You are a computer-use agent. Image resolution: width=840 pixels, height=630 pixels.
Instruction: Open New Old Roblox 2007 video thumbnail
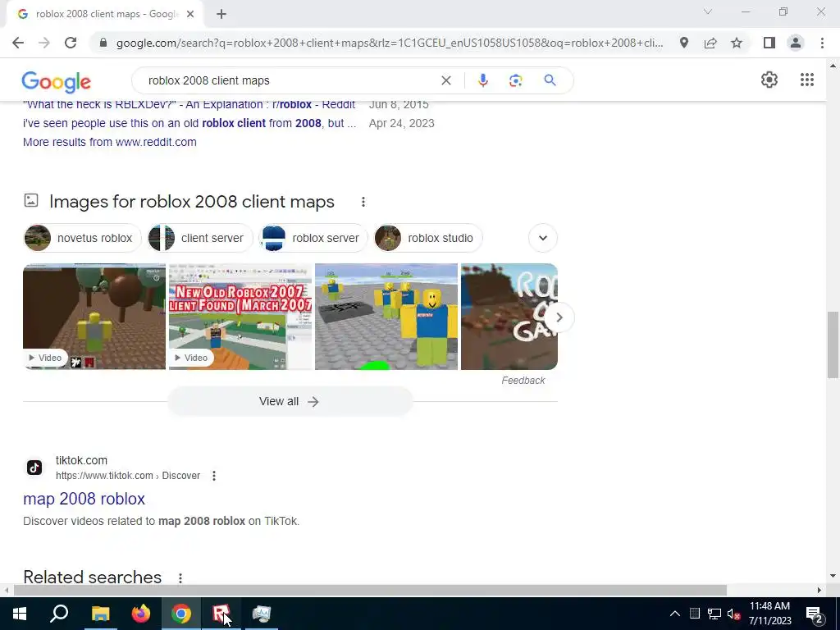(240, 316)
